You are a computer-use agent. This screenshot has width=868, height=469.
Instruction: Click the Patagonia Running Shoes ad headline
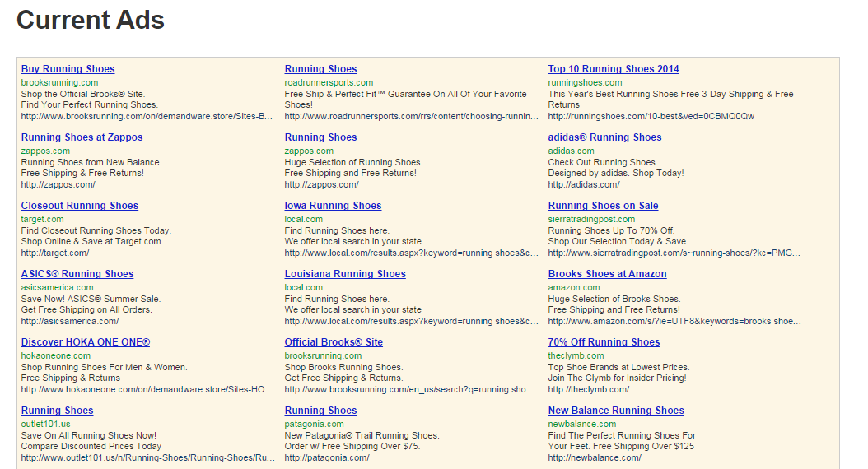[x=320, y=411]
